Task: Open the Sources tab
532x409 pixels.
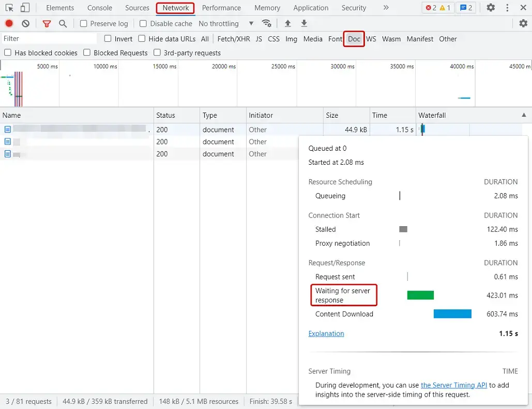Action: [x=137, y=8]
